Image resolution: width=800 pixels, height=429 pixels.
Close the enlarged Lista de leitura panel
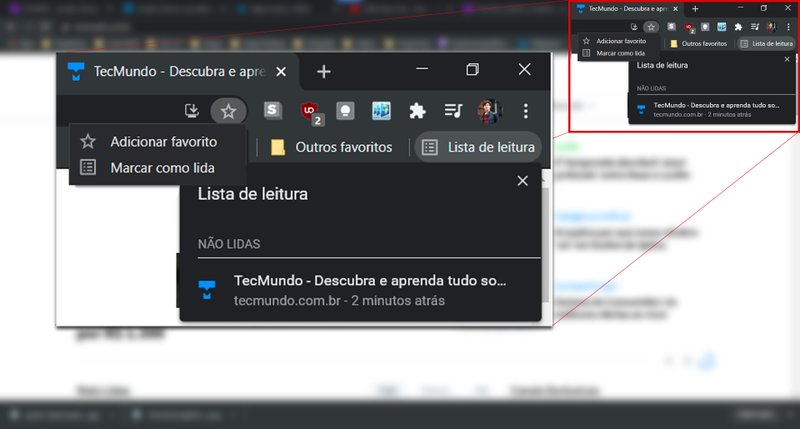522,181
